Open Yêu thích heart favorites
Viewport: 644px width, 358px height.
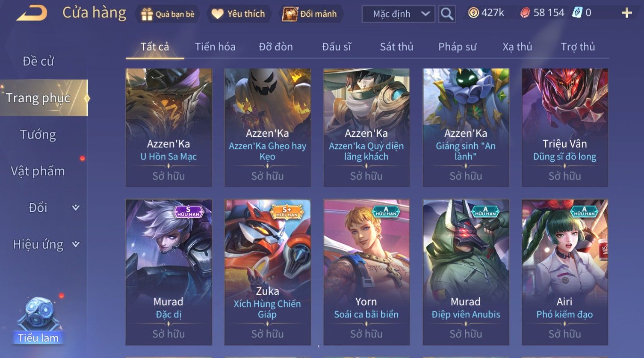[x=218, y=14]
